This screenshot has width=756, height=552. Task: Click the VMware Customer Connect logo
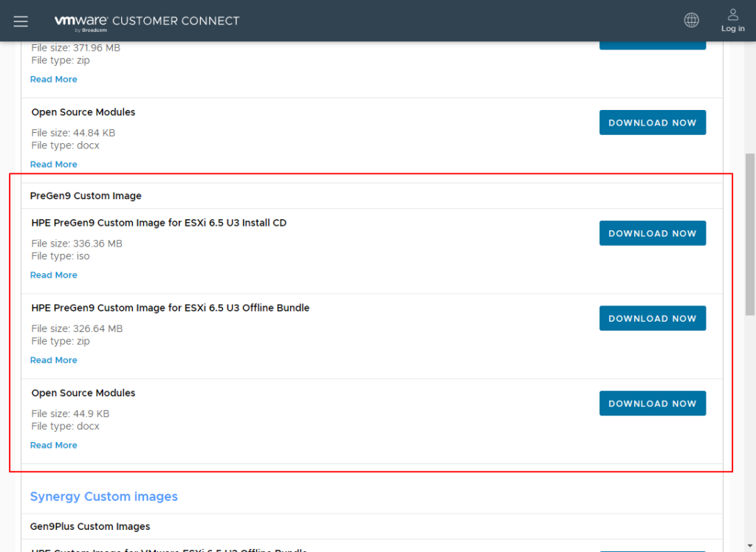(147, 22)
